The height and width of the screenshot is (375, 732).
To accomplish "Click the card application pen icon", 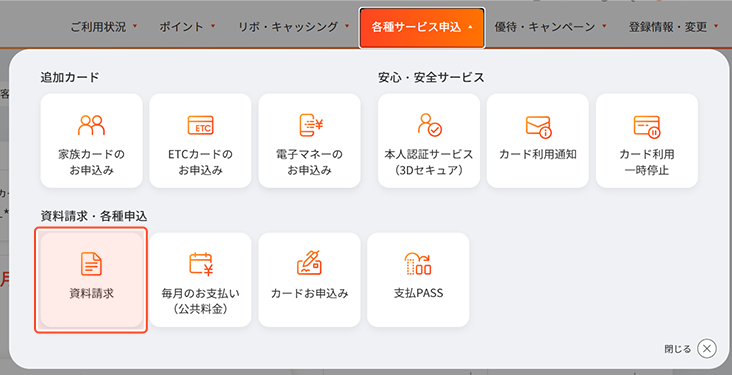I will click(x=310, y=262).
